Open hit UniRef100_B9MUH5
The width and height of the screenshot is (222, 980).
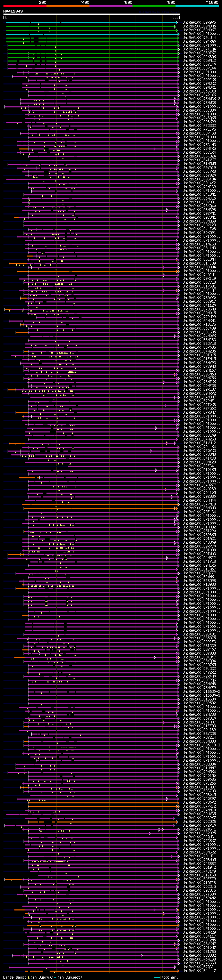tap(199, 26)
